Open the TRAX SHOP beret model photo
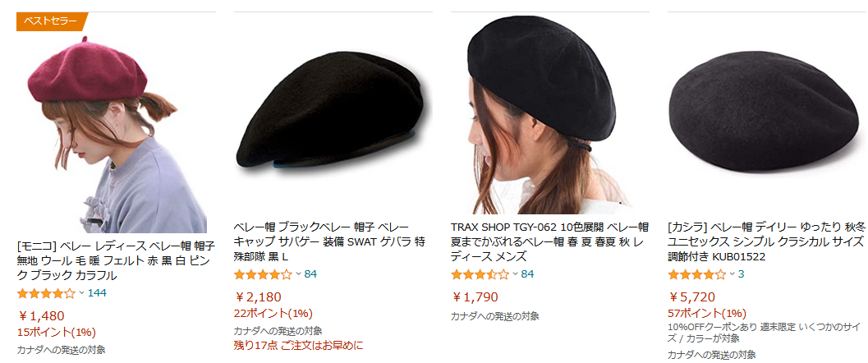The height and width of the screenshot is (363, 868). [x=550, y=114]
